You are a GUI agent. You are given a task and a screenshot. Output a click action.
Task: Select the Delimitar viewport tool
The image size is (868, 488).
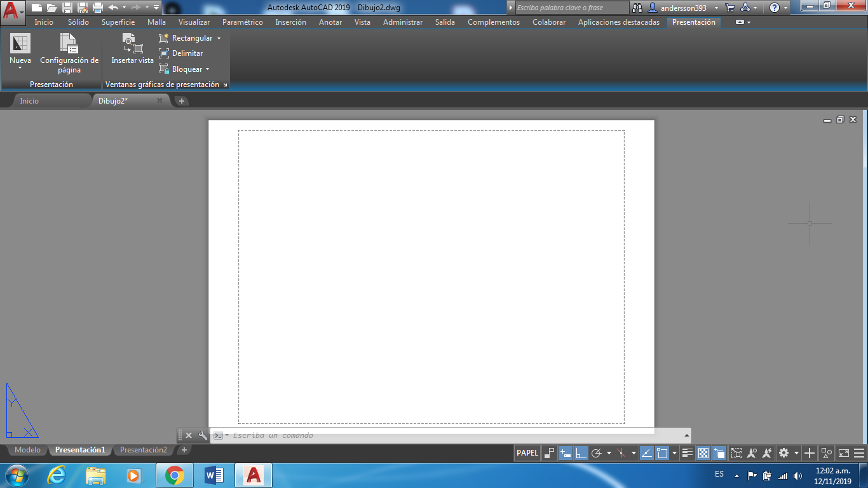pos(187,53)
